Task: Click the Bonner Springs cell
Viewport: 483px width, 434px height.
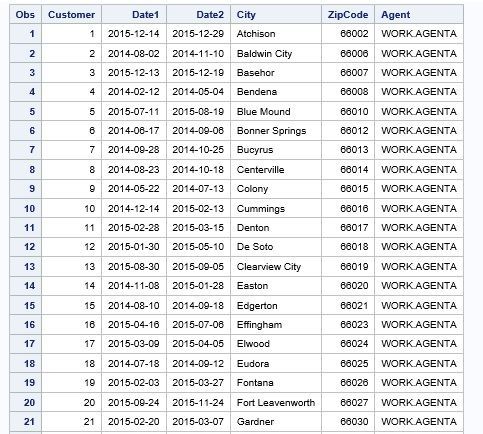Action: coord(276,131)
